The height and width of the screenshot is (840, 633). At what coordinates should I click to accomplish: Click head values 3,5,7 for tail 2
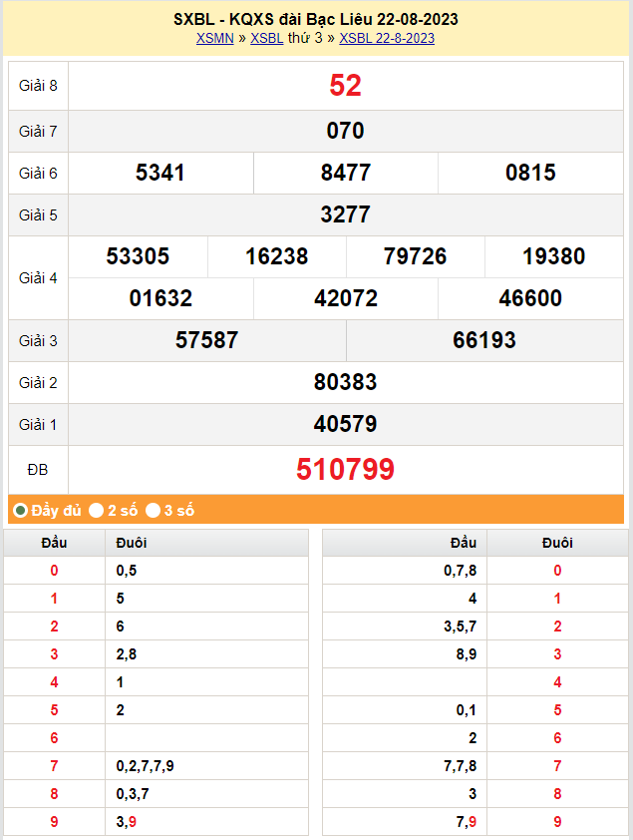(461, 627)
